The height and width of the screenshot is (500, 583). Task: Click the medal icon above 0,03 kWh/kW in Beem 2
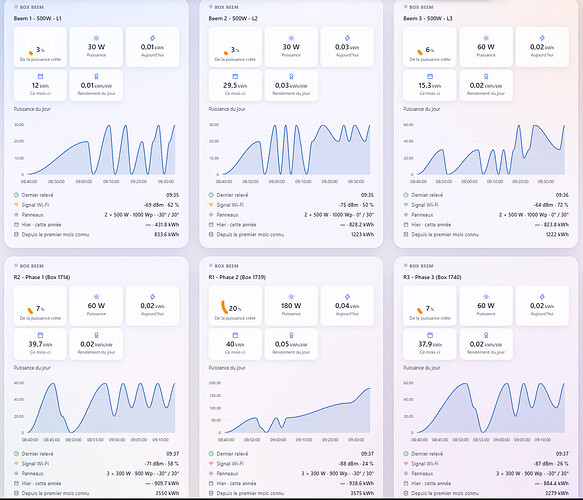pos(291,76)
